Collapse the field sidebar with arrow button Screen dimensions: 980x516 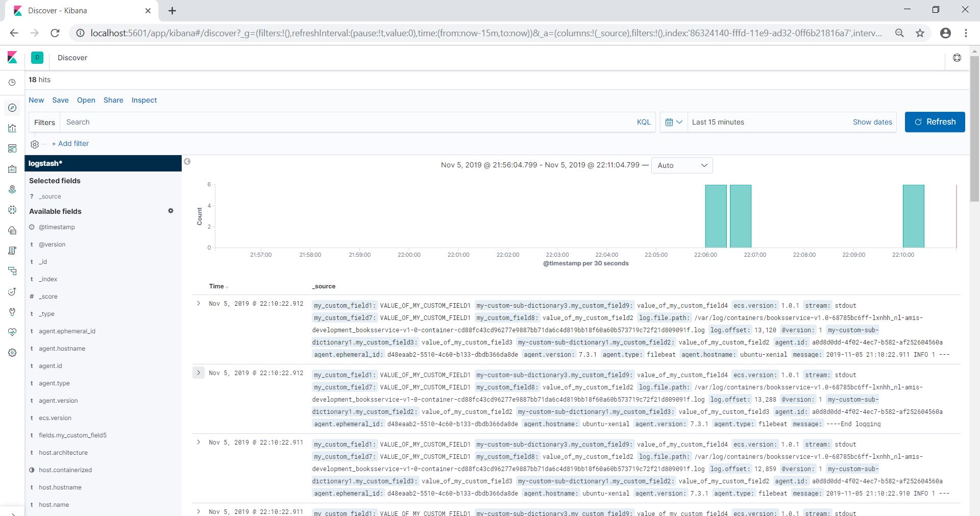point(187,162)
